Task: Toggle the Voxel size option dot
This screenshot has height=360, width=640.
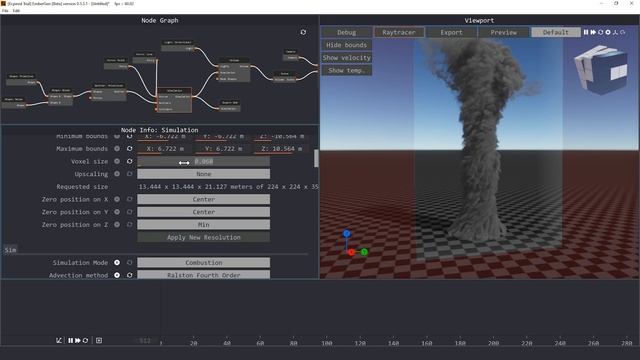Action: pos(117,161)
